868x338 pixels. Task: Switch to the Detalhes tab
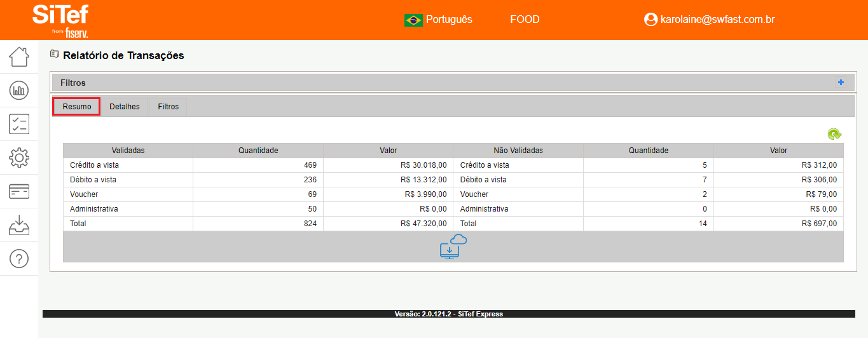pos(125,107)
